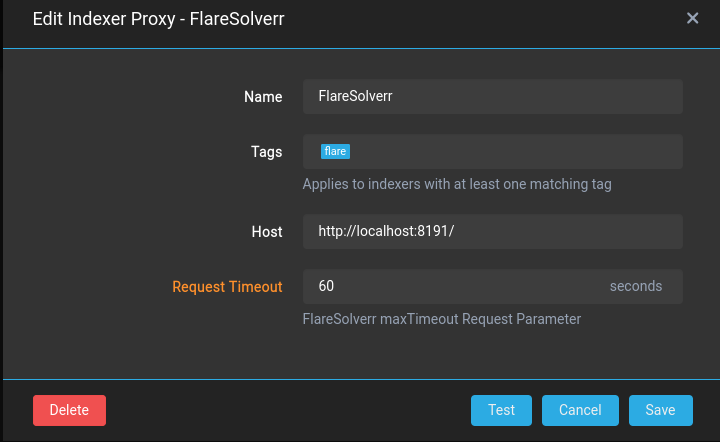Click the Tags field label

(x=266, y=152)
